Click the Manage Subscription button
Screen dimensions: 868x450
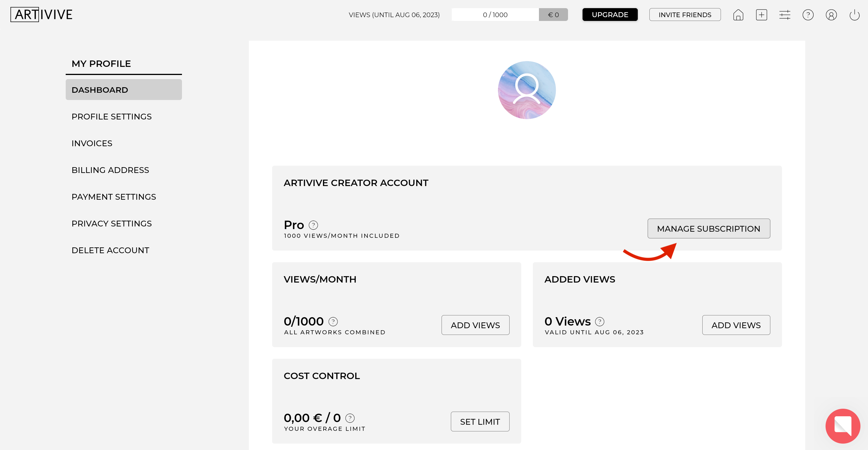pos(708,228)
